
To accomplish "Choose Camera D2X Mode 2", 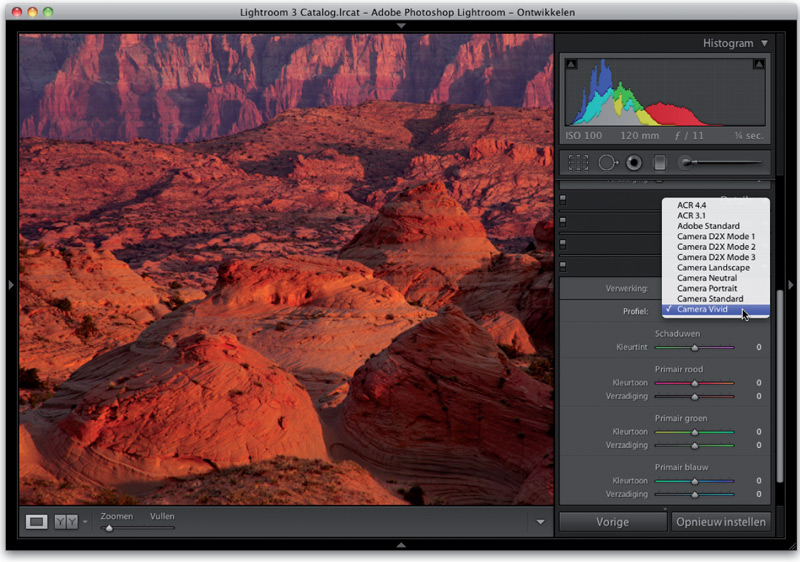I will coord(716,246).
